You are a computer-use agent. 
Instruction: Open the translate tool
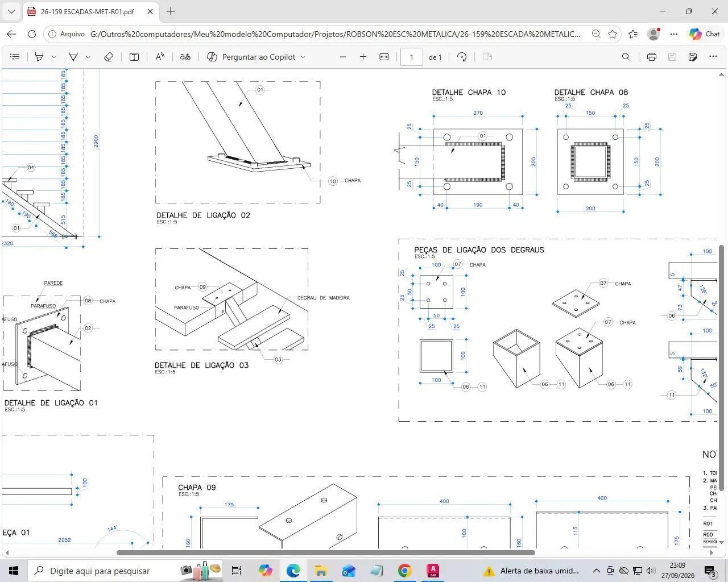[x=185, y=57]
